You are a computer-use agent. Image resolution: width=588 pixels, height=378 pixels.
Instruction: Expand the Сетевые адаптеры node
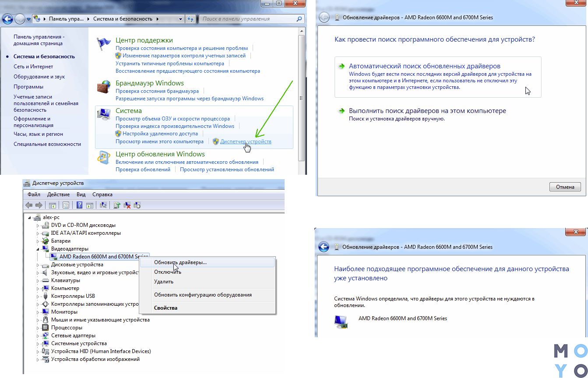click(38, 336)
